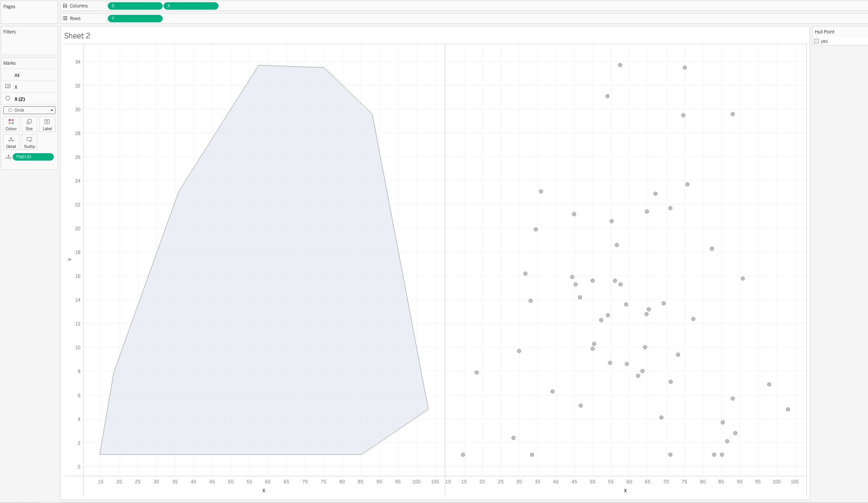Open the Detail marks card

(x=11, y=142)
